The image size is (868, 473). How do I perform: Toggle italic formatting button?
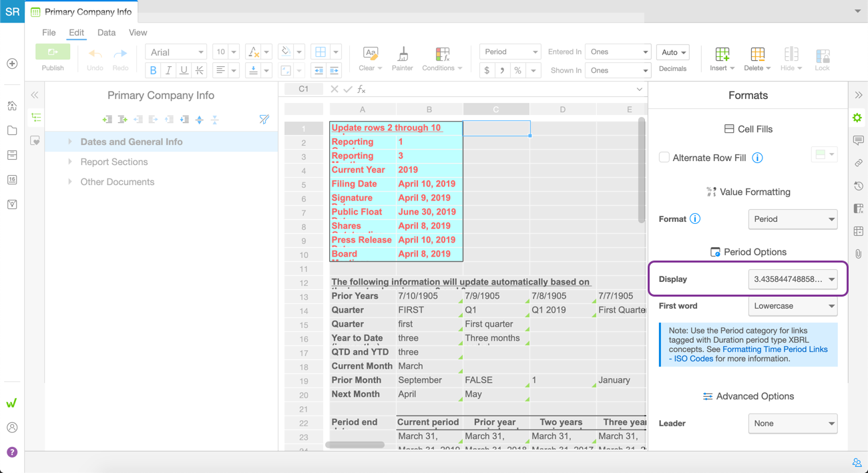168,70
